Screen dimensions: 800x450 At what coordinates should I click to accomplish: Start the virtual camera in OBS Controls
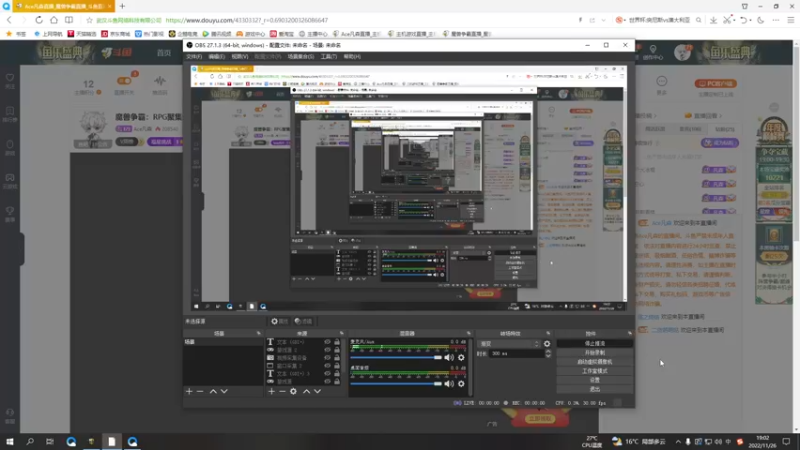click(595, 362)
